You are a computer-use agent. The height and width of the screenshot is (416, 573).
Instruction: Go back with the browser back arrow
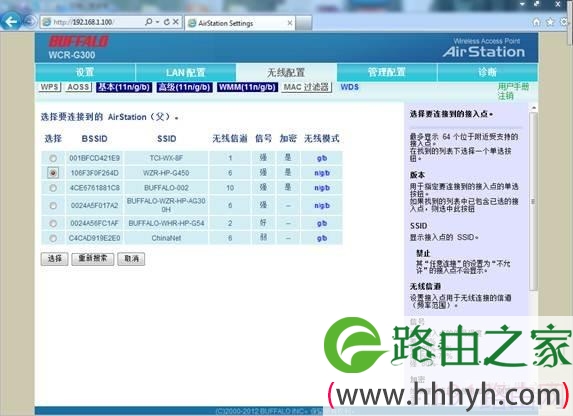11,22
